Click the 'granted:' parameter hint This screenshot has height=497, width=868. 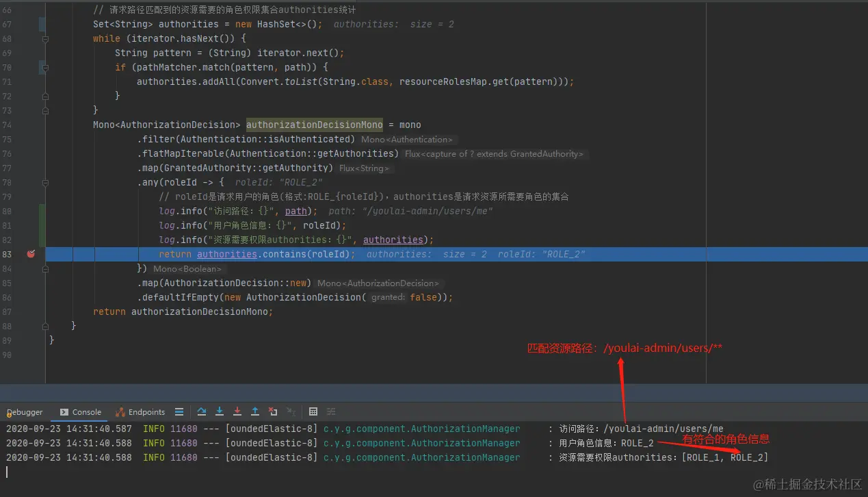tap(389, 298)
